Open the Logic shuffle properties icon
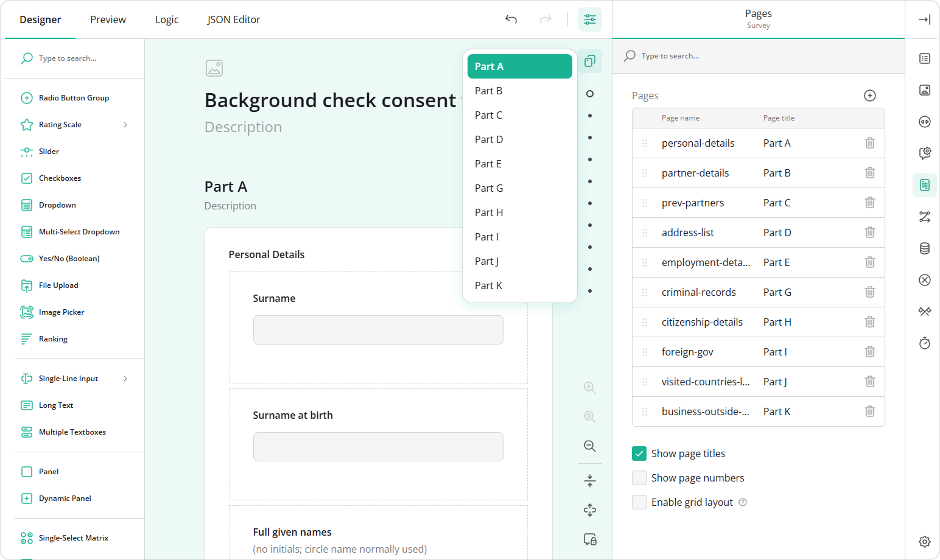 coord(925,217)
